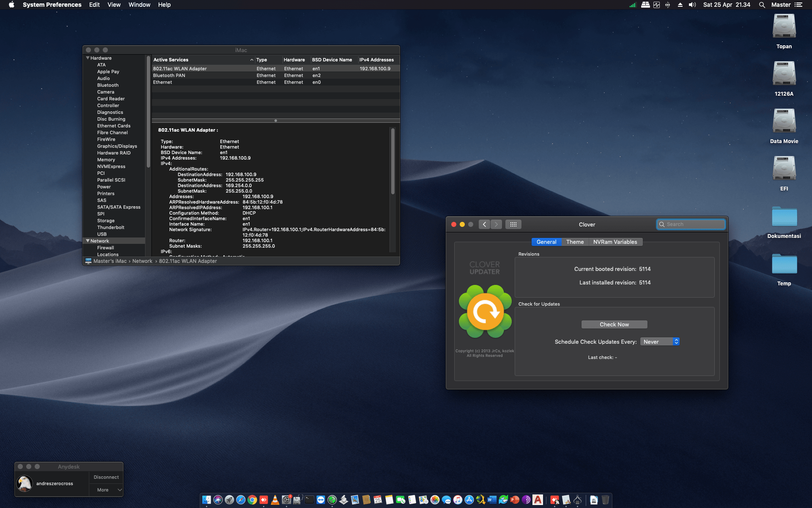Select Graphics/Displays in sidebar
This screenshot has width=812, height=508.
pyautogui.click(x=117, y=146)
